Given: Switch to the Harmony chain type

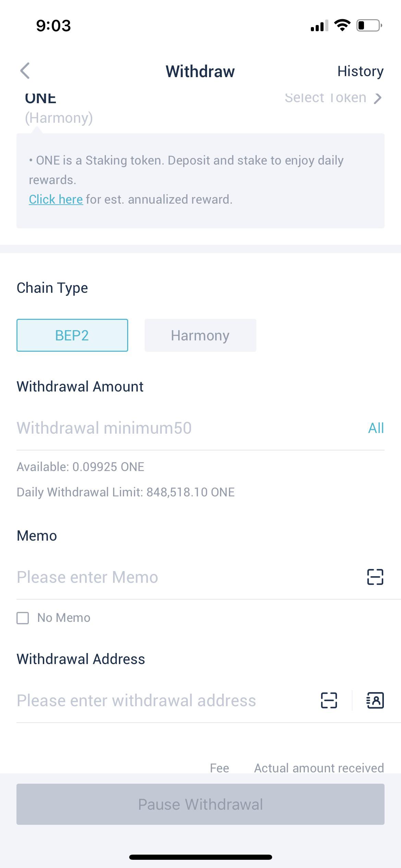Looking at the screenshot, I should pyautogui.click(x=200, y=335).
